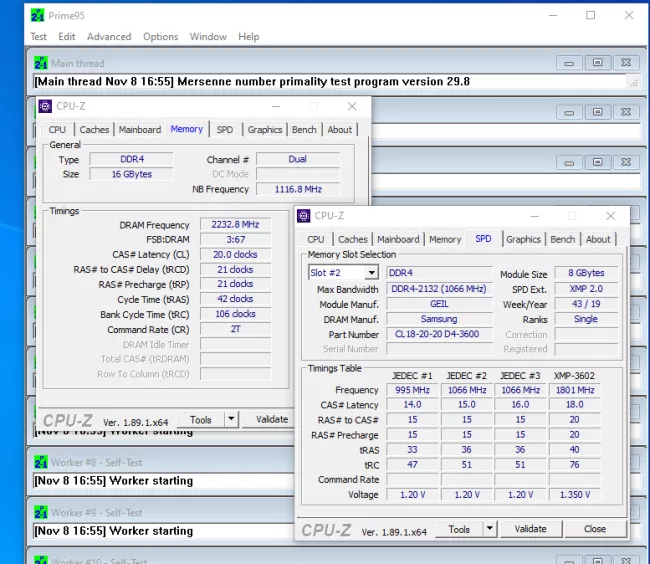Go to the Bench tab in the front CPU-Z window
This screenshot has height=564, width=650.
pos(562,239)
